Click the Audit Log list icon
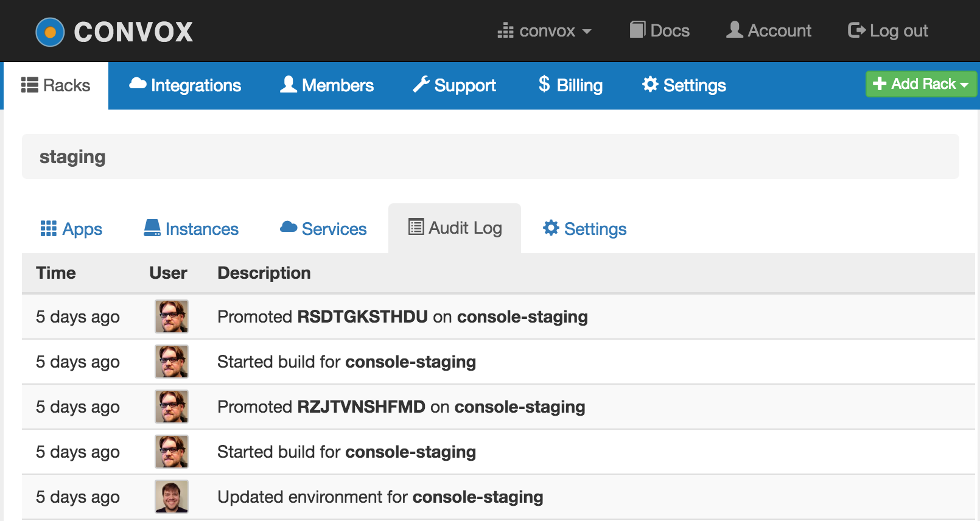The width and height of the screenshot is (980, 521). [x=416, y=227]
